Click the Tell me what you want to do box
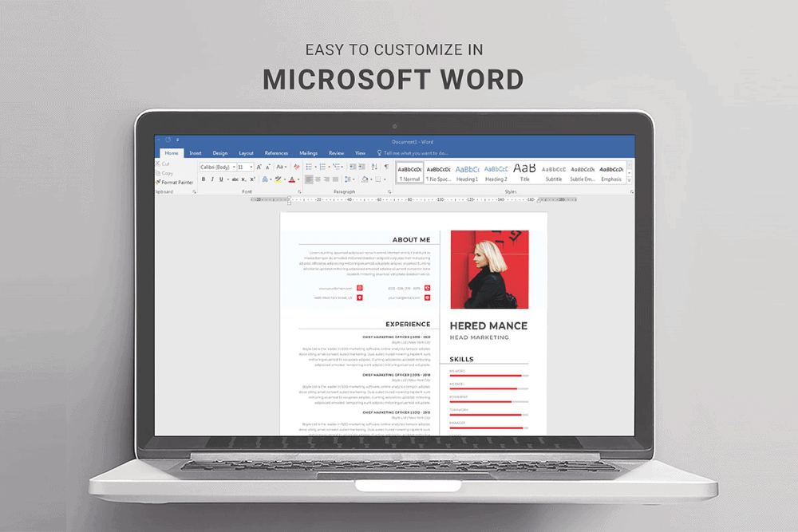This screenshot has height=532, width=798. point(413,153)
